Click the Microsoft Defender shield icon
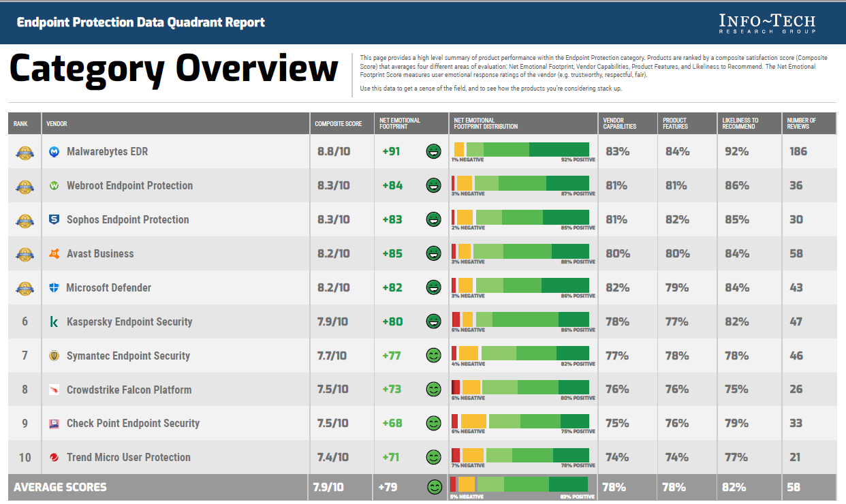 click(x=54, y=287)
